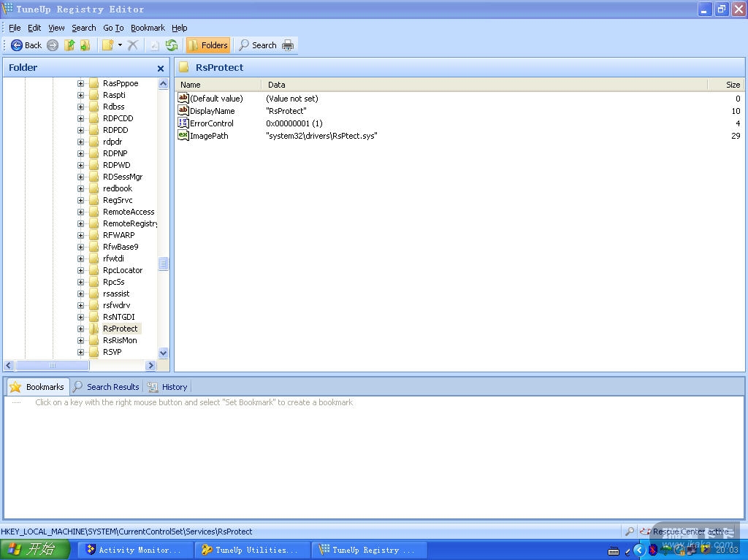Switch to the Bookmarks tab
The width and height of the screenshot is (748, 560).
click(x=37, y=387)
